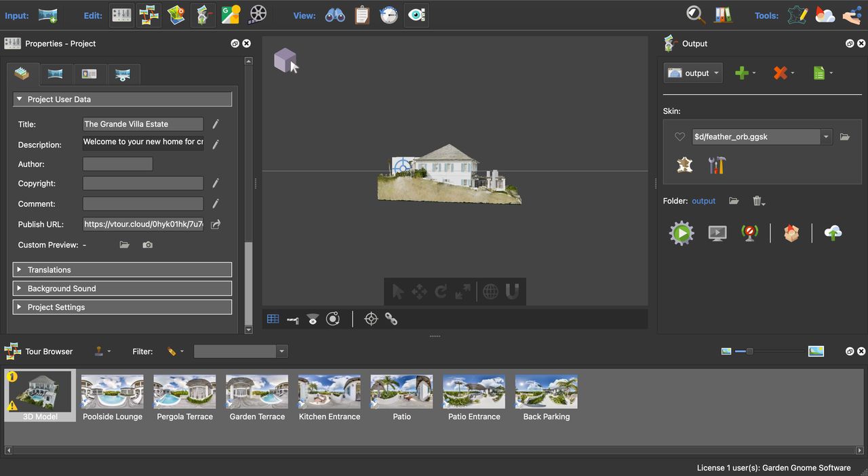This screenshot has width=868, height=476.
Task: Open the Tour Browser toolbar icon
Action: [149, 14]
